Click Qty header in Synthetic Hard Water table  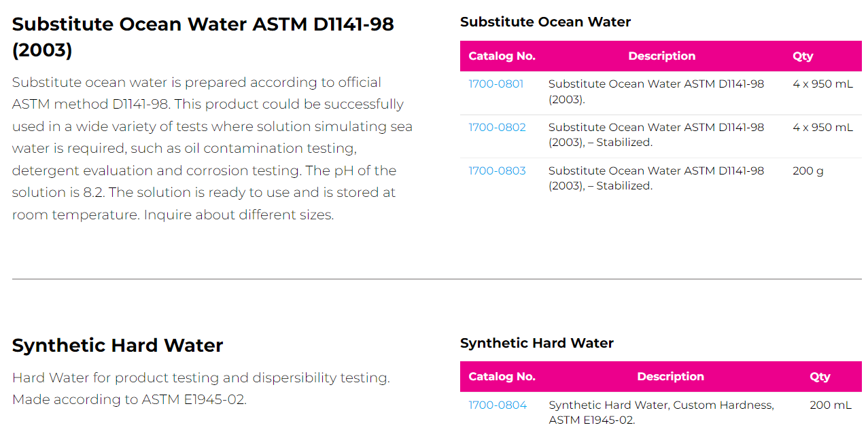pos(820,377)
